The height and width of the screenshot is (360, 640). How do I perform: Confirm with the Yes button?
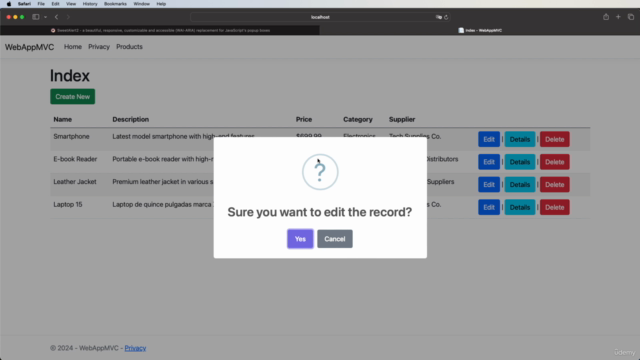tap(300, 239)
